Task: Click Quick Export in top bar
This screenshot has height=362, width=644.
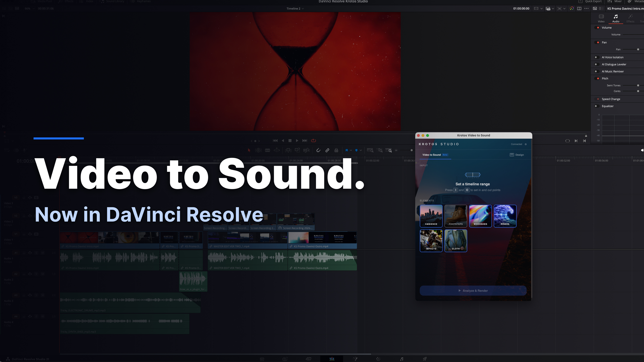Action: 590,2
